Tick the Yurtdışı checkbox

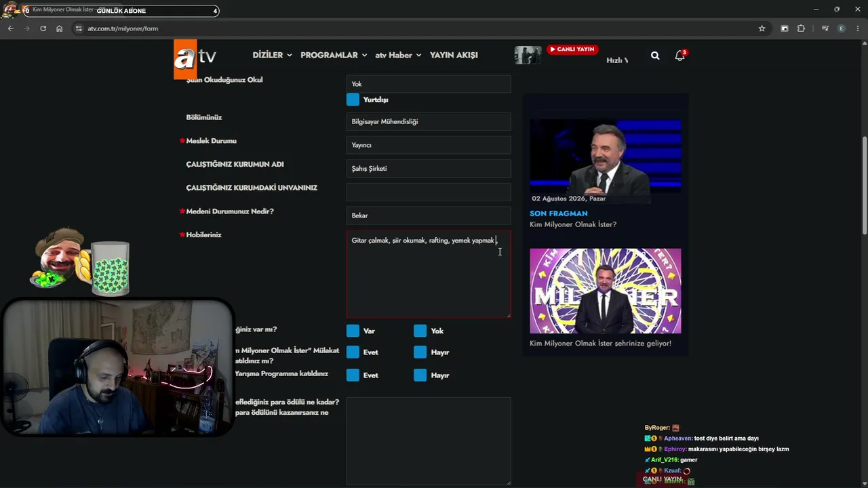pos(353,100)
